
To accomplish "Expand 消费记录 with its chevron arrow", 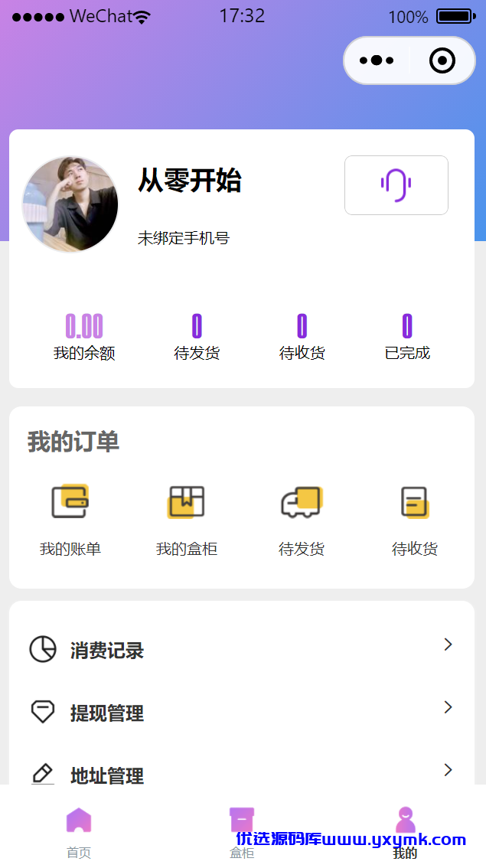I will click(x=448, y=644).
